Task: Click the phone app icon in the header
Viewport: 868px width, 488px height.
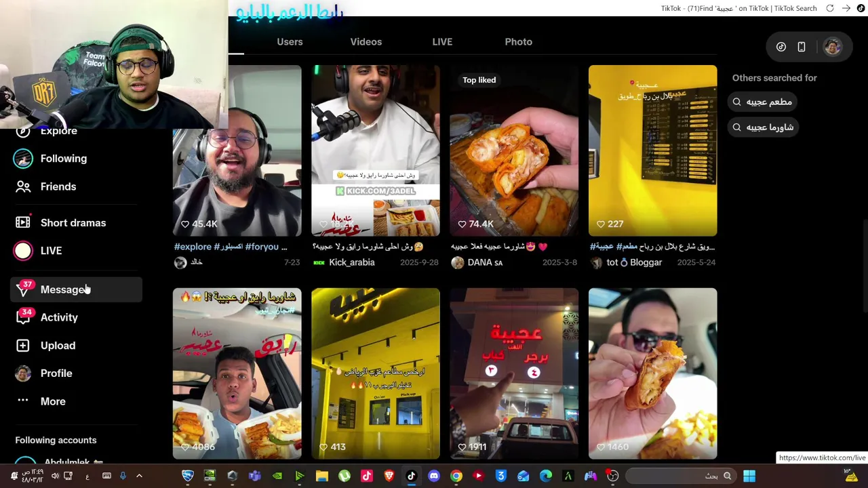Action: coord(802,47)
